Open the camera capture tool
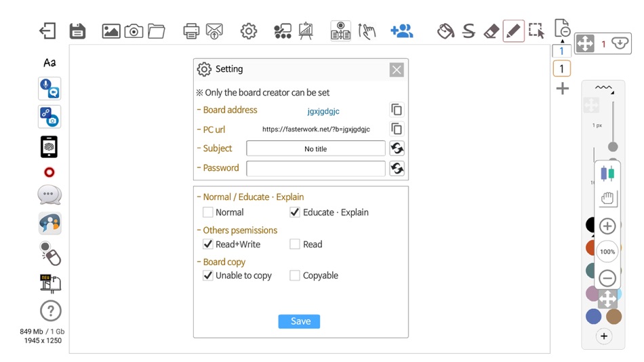The width and height of the screenshot is (644, 362). tap(134, 31)
